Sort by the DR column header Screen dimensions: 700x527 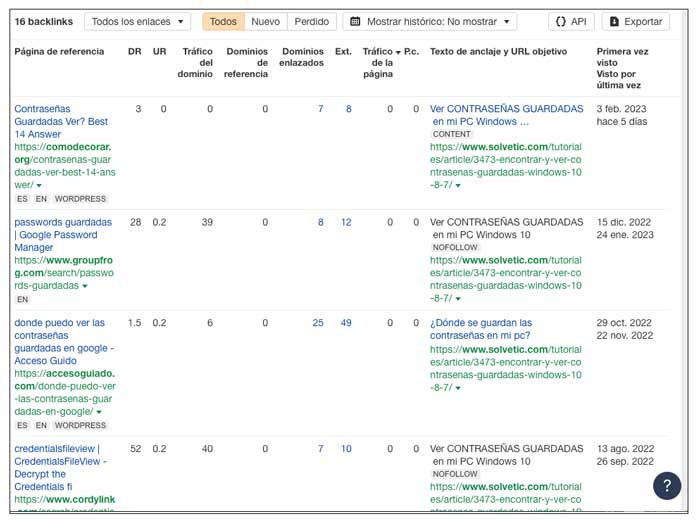tap(135, 51)
